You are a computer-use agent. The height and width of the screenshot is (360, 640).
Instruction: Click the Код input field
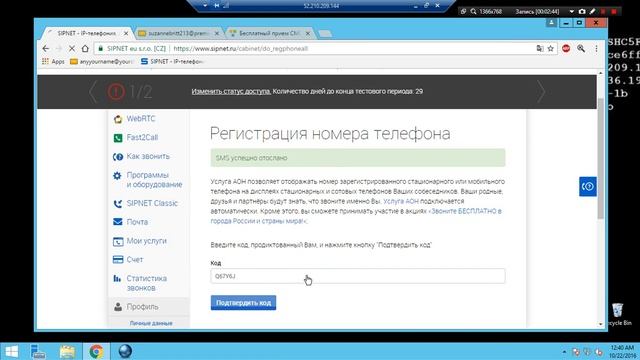(x=358, y=276)
